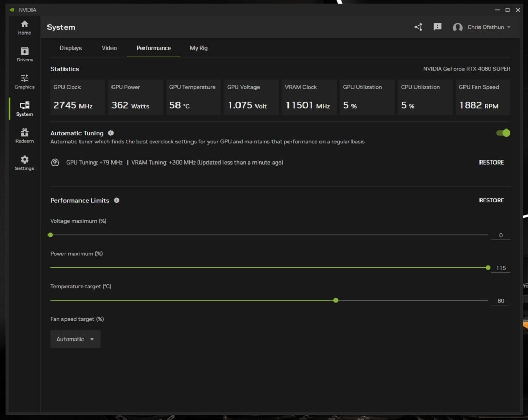
Task: Click the Temperature target value field
Action: pyautogui.click(x=501, y=301)
